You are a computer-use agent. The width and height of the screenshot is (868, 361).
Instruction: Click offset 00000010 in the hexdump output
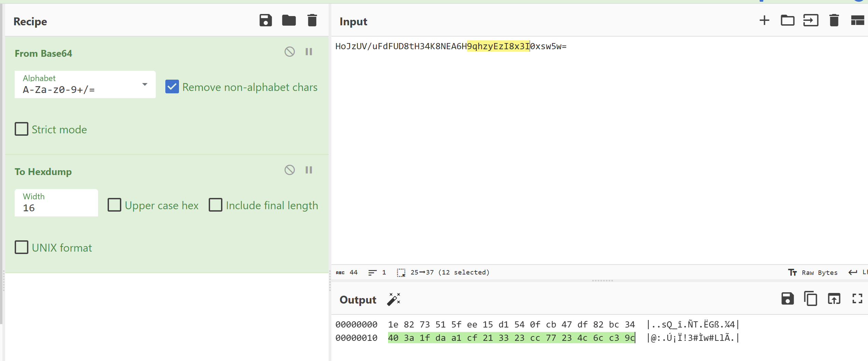(x=356, y=338)
